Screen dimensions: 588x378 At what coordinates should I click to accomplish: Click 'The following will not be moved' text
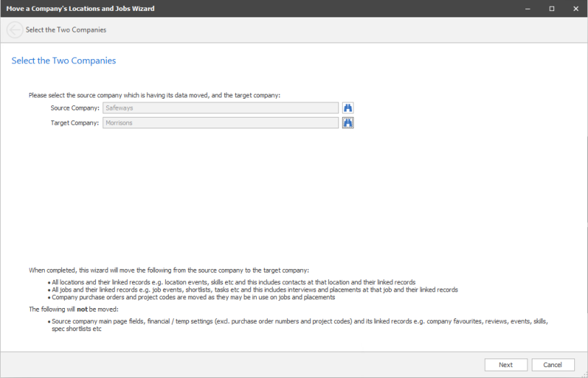click(x=70, y=309)
